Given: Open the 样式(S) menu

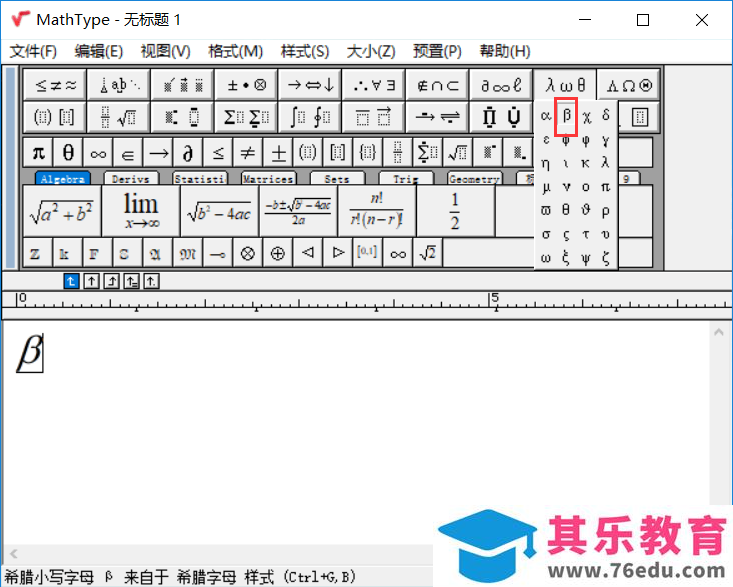Looking at the screenshot, I should (x=305, y=51).
